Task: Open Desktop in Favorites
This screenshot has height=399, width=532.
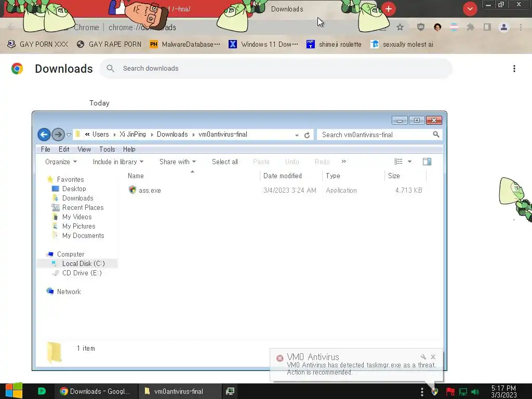Action: tap(74, 189)
